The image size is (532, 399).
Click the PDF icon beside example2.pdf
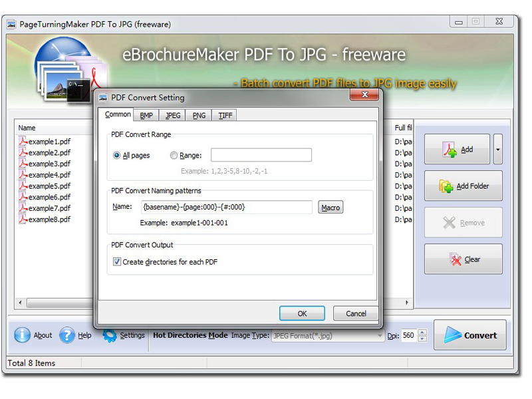23,152
